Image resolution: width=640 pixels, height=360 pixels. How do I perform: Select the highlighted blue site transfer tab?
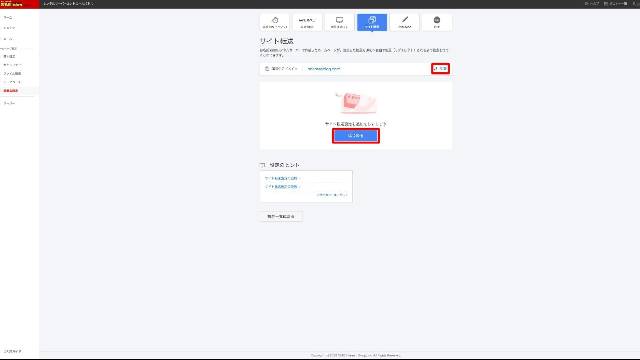pos(372,22)
